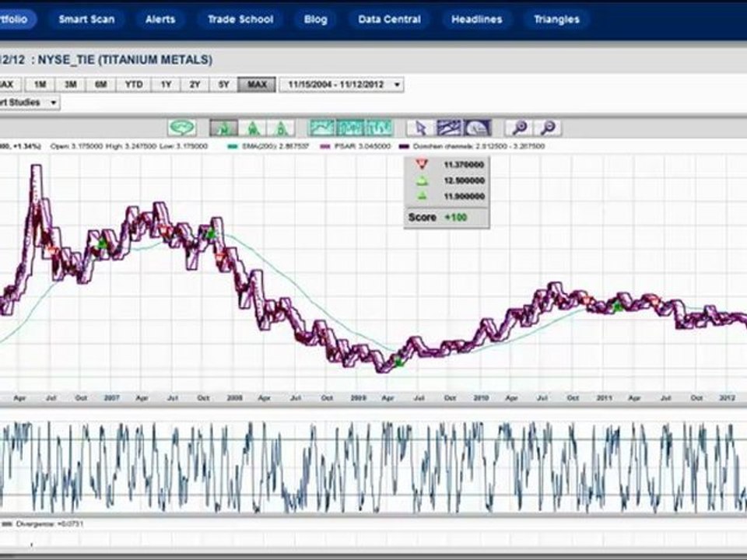Screen dimensions: 747x560
Task: Click the zoom out magnifier icon
Action: [x=547, y=128]
